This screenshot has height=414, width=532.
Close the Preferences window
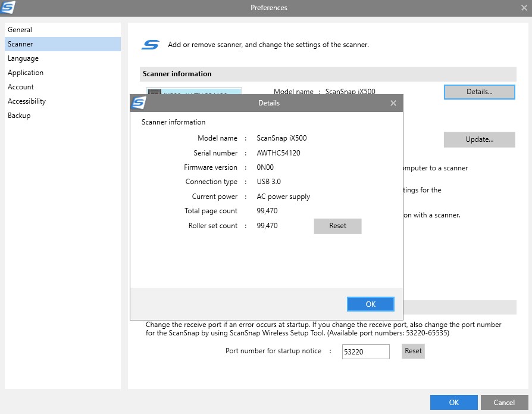click(x=524, y=8)
